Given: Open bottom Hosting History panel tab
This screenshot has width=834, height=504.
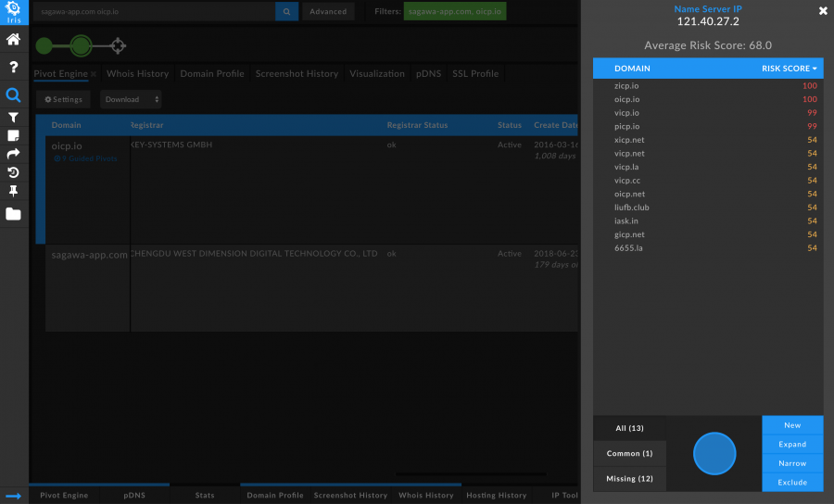Looking at the screenshot, I should click(x=497, y=495).
